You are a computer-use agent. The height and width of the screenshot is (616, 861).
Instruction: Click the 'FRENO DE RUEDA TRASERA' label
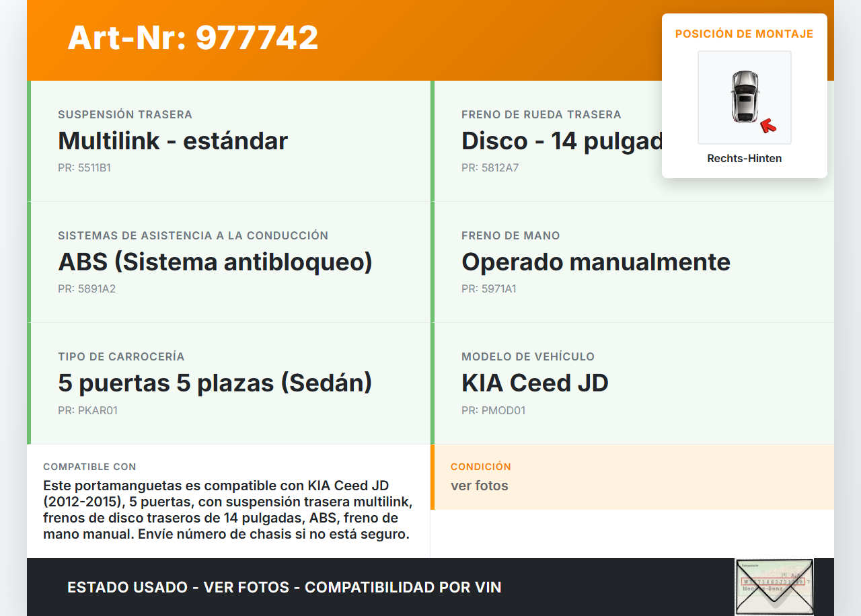[x=541, y=115]
